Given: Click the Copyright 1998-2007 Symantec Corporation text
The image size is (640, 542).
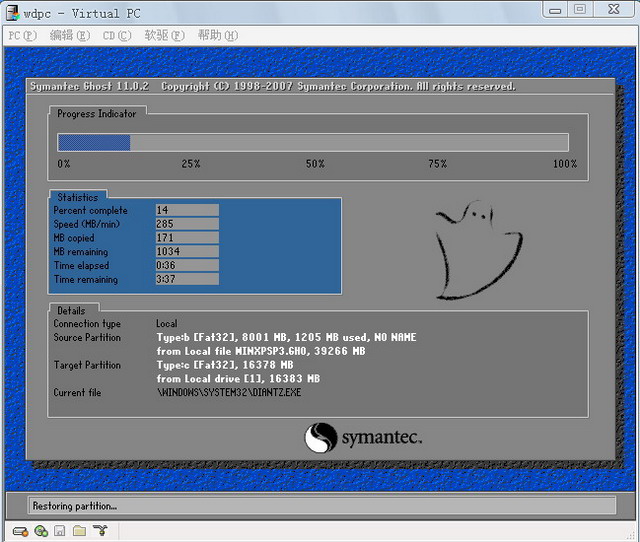Looking at the screenshot, I should tap(338, 87).
